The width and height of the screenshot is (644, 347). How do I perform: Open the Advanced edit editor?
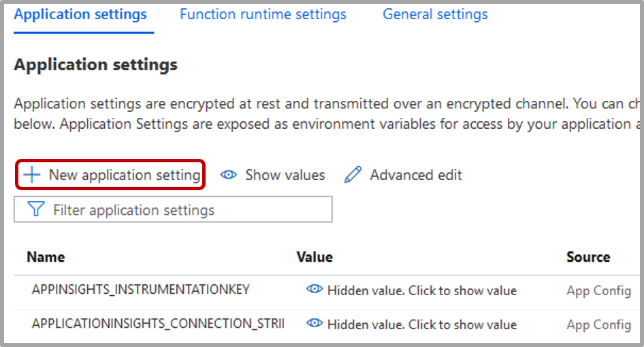pyautogui.click(x=415, y=175)
